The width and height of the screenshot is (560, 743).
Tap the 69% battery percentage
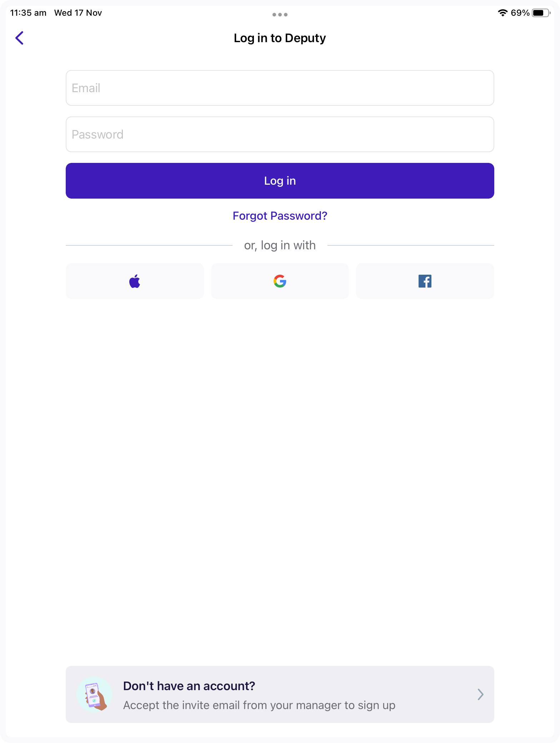click(x=520, y=13)
